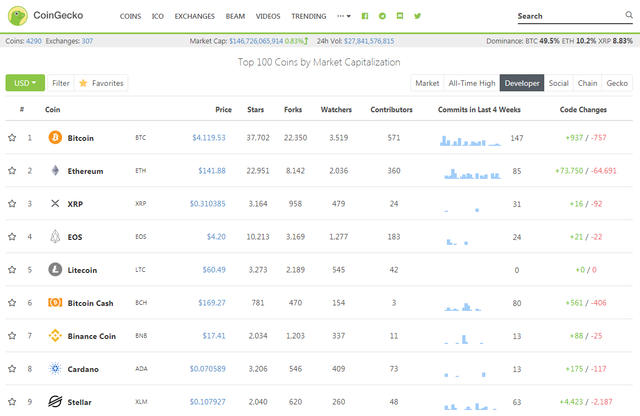Screen dimensions: 640x416
Task: Click the Stellar coin logo
Action: pos(55,401)
